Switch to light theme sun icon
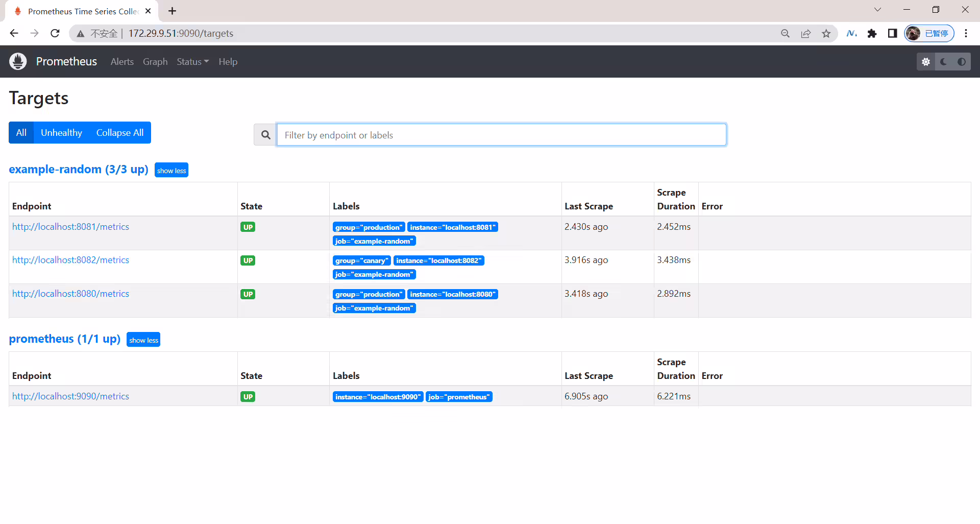The height and width of the screenshot is (524, 980). pyautogui.click(x=926, y=62)
